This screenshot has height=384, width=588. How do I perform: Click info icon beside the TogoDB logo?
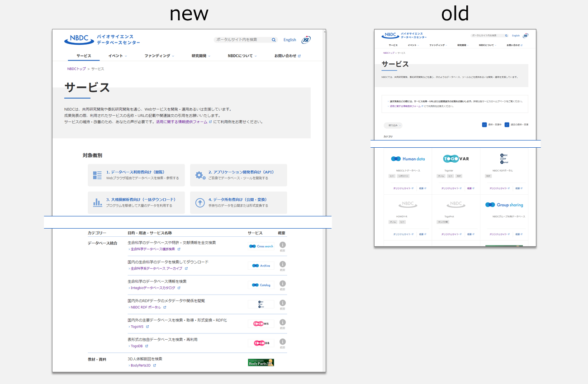(x=283, y=342)
